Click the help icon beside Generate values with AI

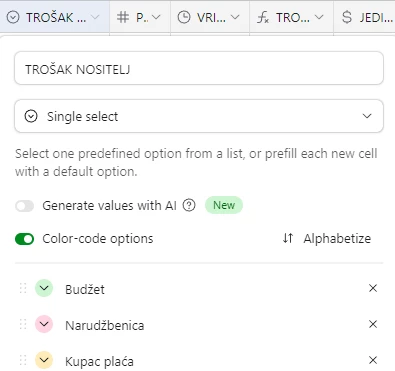[x=189, y=205]
